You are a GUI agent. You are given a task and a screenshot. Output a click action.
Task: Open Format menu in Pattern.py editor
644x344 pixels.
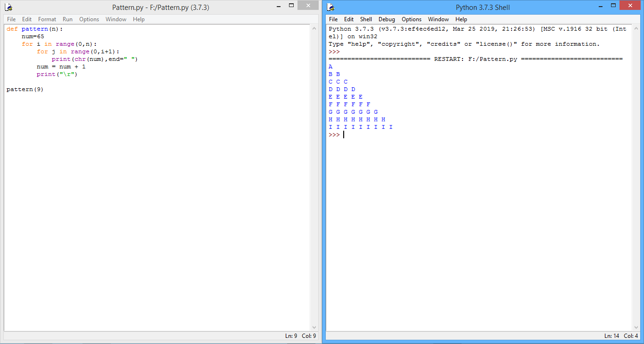click(47, 19)
